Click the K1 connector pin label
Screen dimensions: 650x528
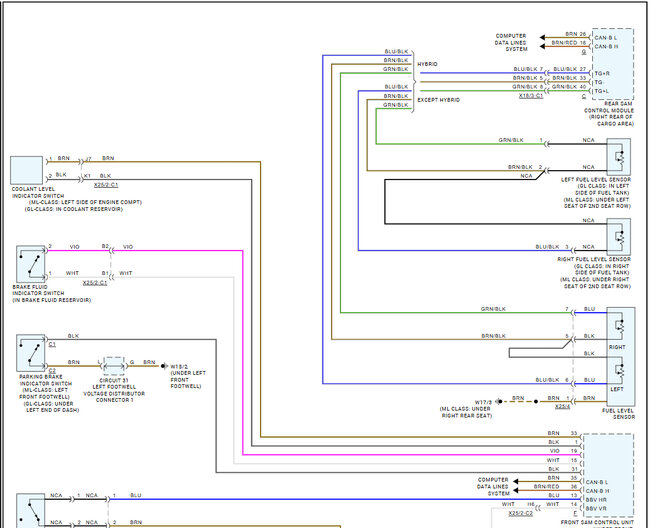[x=87, y=176]
